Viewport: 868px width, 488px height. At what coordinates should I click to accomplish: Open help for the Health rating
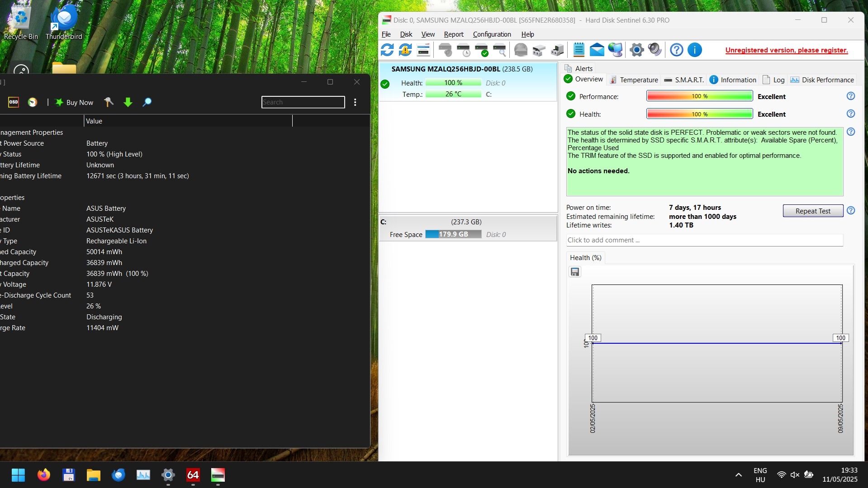pos(851,114)
